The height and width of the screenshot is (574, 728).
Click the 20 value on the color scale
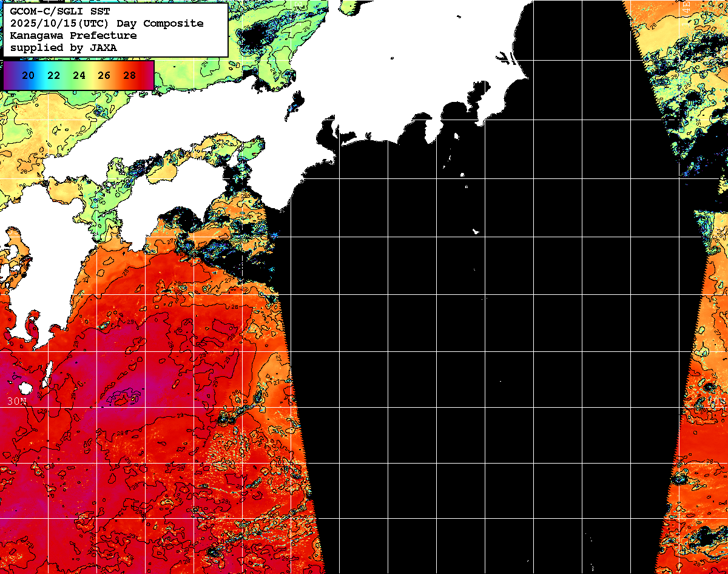[x=28, y=76]
